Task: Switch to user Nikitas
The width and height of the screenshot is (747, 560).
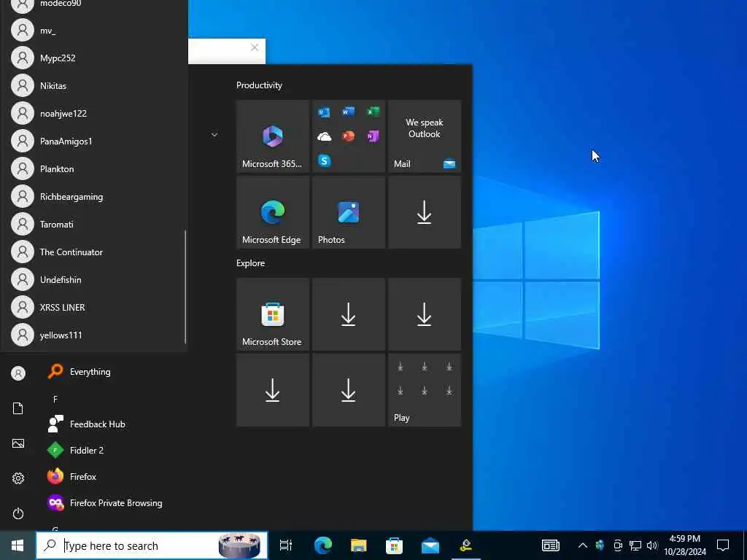Action: [x=94, y=86]
